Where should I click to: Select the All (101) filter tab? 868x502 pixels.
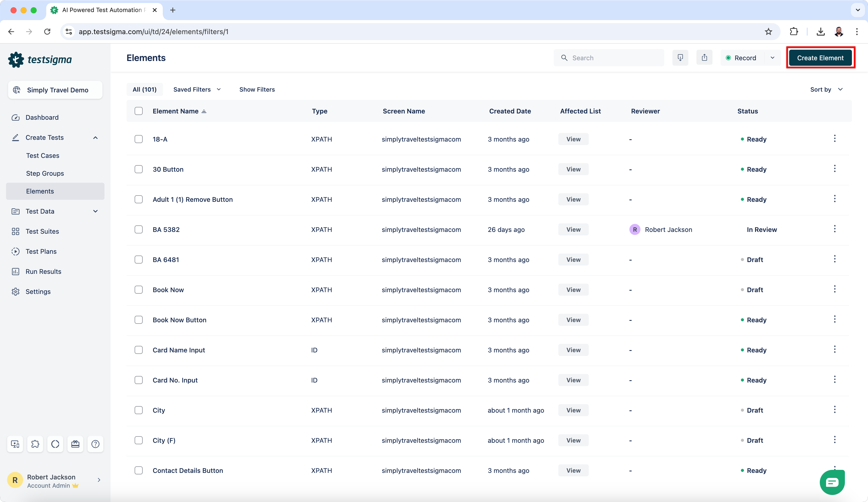[x=144, y=90]
